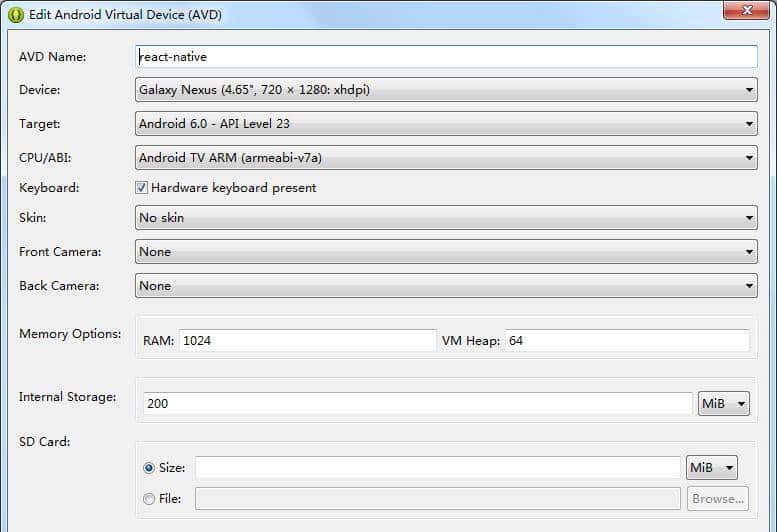The image size is (777, 532).
Task: Open the Device dropdown showing Galaxy Nexus
Action: (x=446, y=90)
